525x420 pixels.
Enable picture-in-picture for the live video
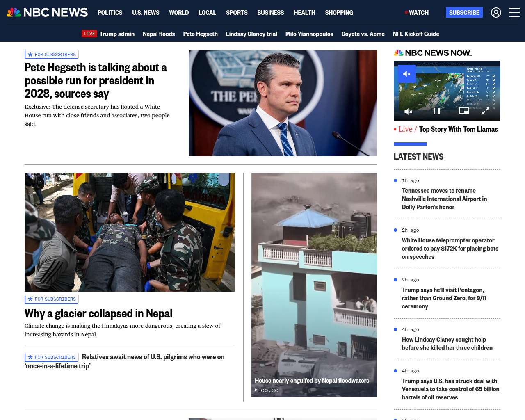coord(464,111)
